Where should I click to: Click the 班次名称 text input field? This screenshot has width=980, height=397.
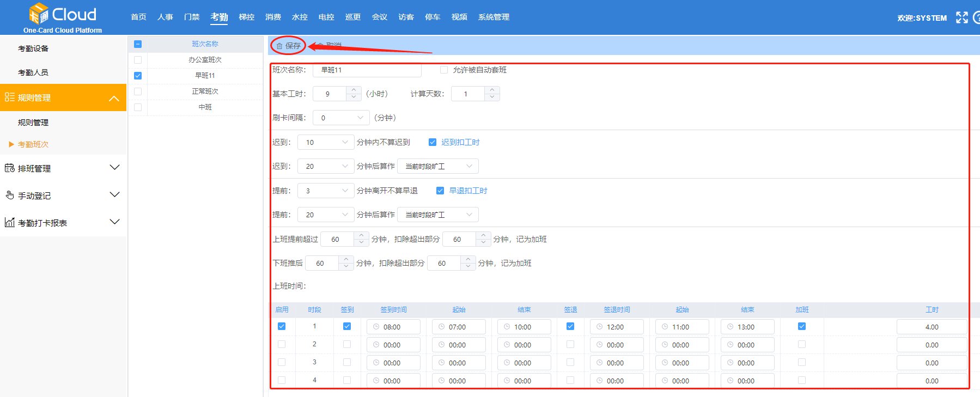(367, 70)
